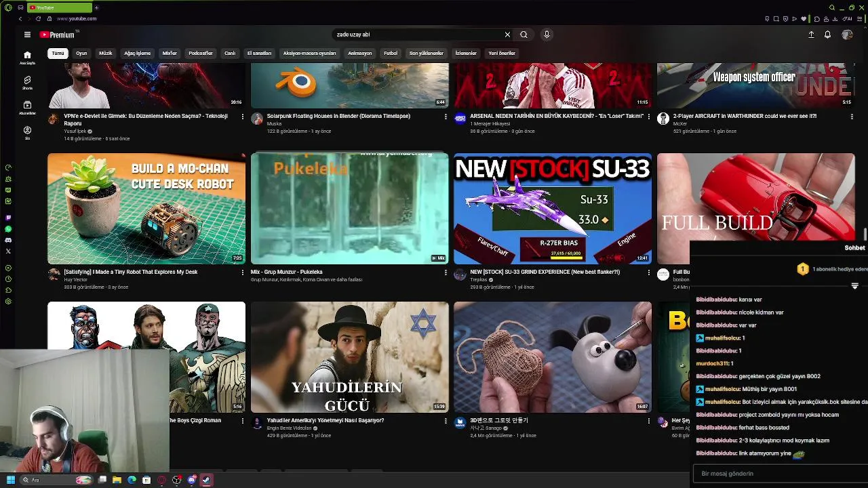Open the NEW STOCK SU-33 thumbnail
868x488 pixels.
[553, 208]
